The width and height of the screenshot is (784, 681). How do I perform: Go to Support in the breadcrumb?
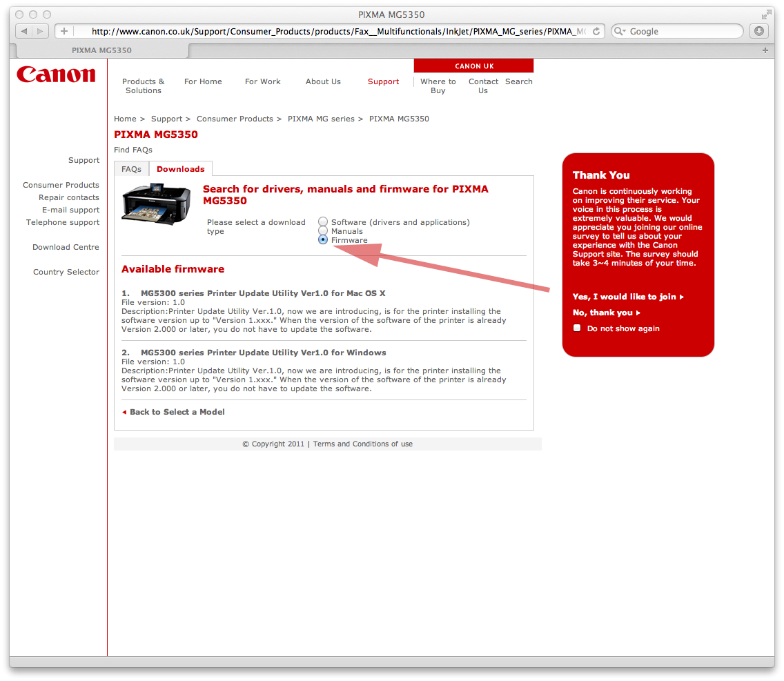(166, 119)
